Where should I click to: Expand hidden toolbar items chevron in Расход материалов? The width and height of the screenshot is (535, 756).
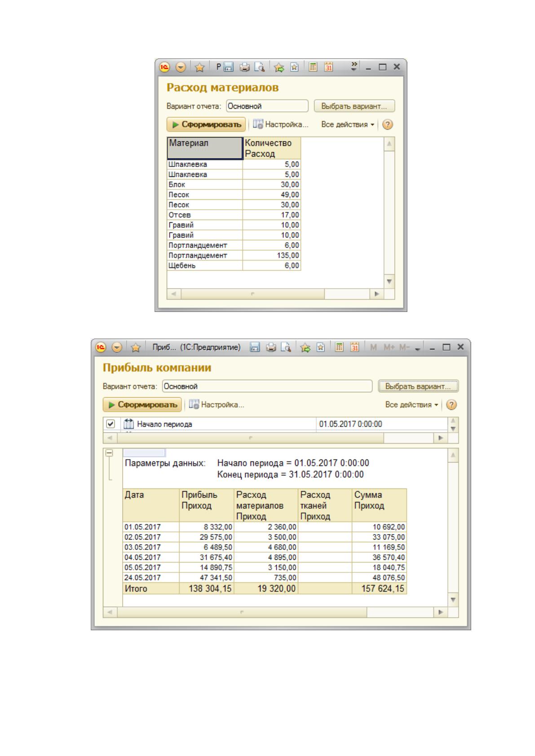tap(354, 66)
